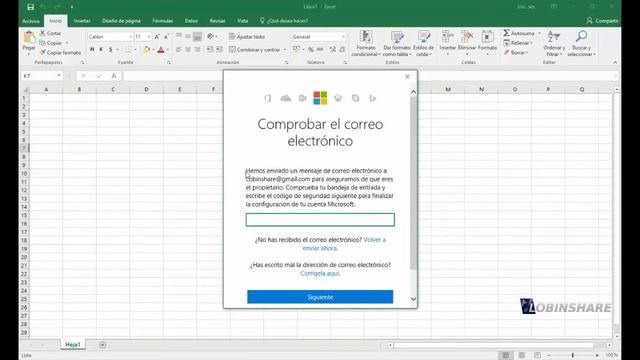This screenshot has height=360, width=640.
Task: Open the Name Box dropdown arrow
Action: 59,76
